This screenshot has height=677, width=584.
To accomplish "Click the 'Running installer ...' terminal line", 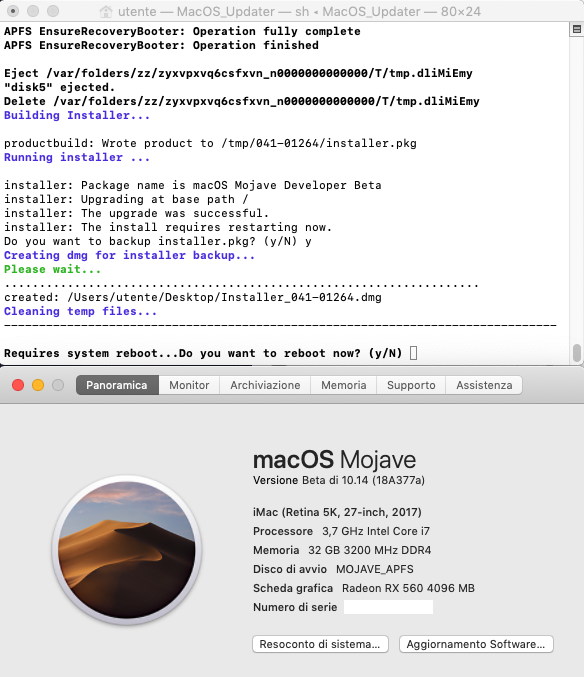I will (x=77, y=157).
